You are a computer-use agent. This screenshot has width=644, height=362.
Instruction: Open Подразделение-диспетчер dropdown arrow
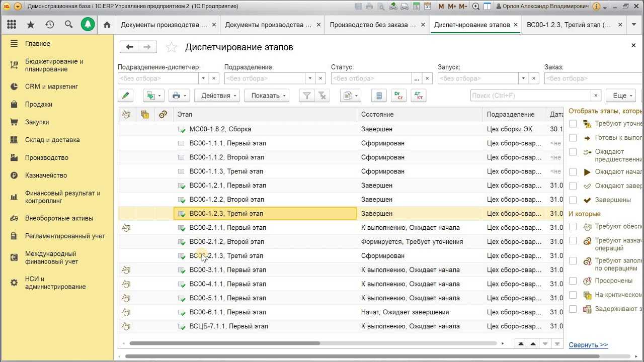[x=203, y=78]
